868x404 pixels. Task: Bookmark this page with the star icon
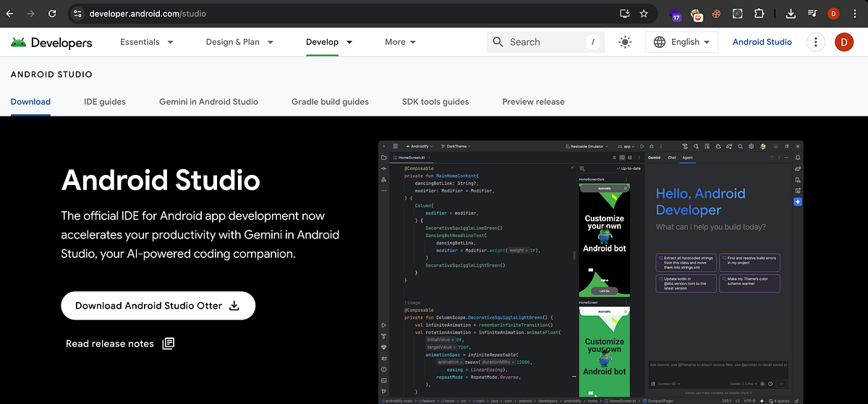(644, 14)
